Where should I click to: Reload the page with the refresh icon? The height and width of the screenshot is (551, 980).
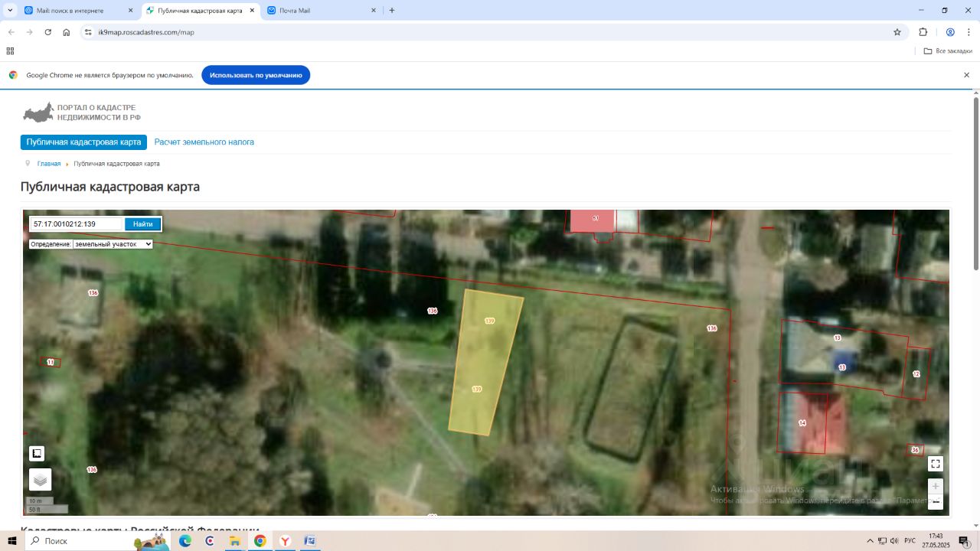coord(48,32)
